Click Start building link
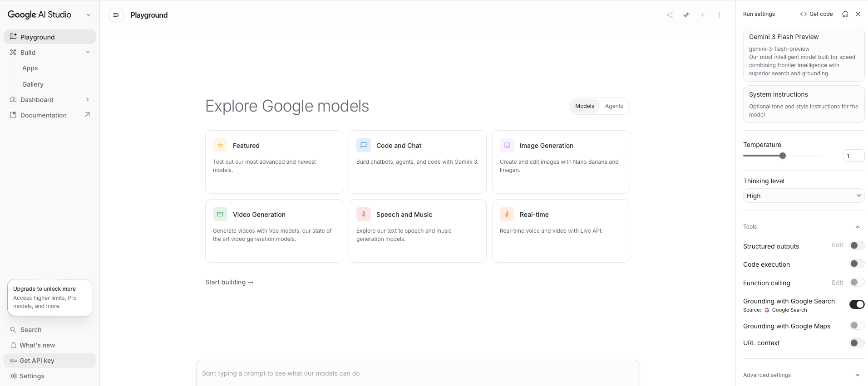The width and height of the screenshot is (868, 386). click(229, 282)
